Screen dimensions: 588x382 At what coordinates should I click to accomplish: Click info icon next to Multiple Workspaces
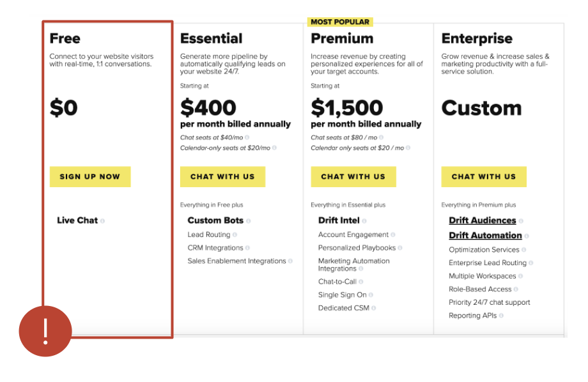pyautogui.click(x=520, y=277)
